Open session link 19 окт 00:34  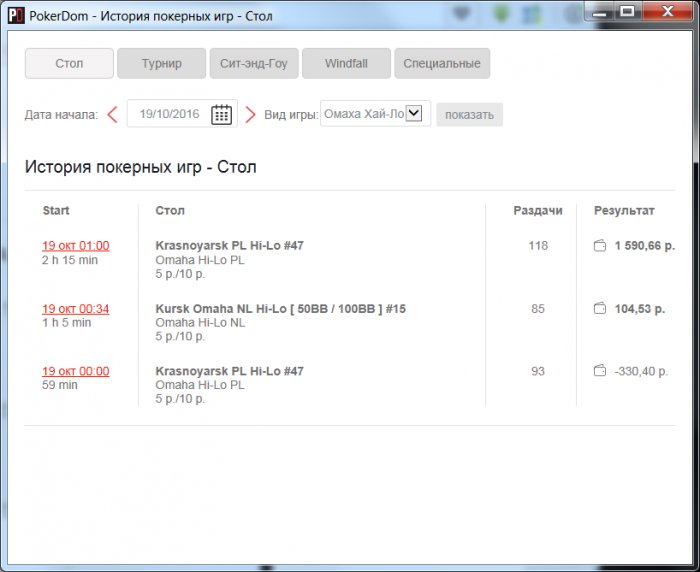coord(76,309)
